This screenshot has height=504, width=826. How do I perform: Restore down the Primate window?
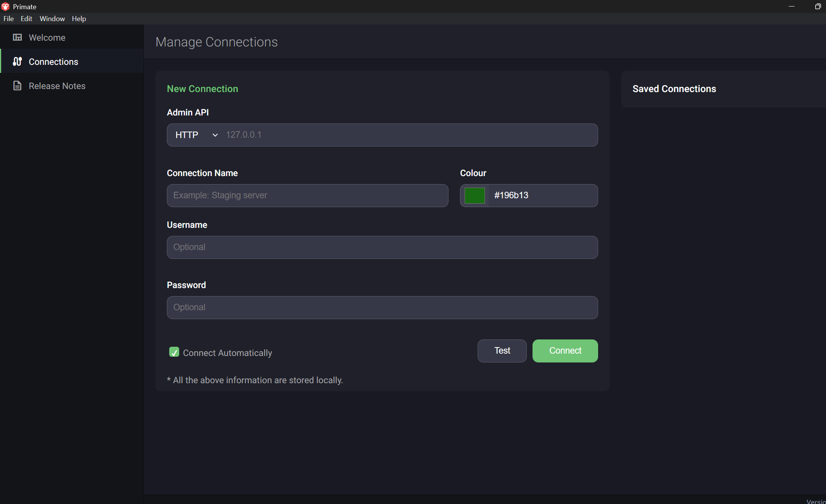817,7
